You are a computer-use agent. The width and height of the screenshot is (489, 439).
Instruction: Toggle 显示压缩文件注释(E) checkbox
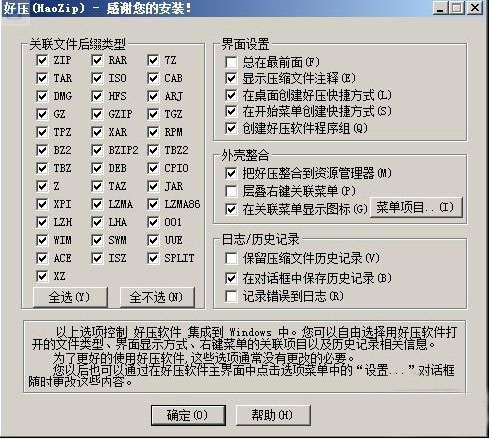pyautogui.click(x=231, y=79)
